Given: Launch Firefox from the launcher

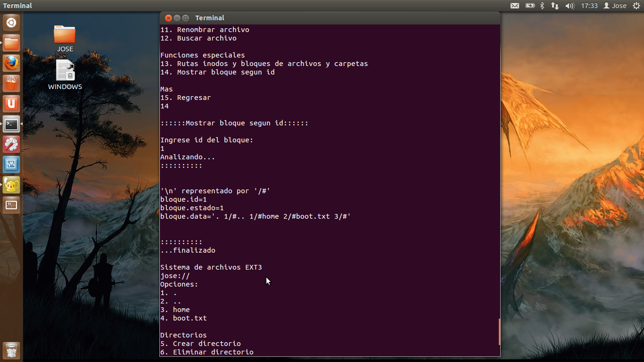Looking at the screenshot, I should point(11,64).
